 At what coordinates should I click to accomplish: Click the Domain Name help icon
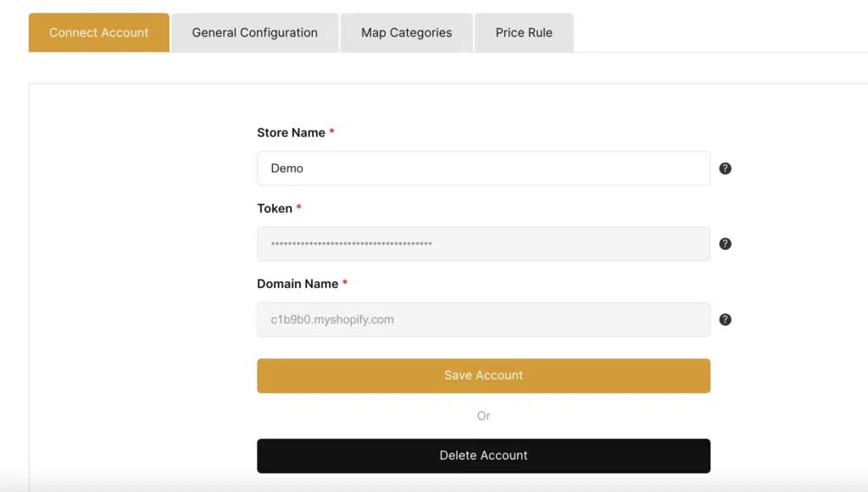725,320
